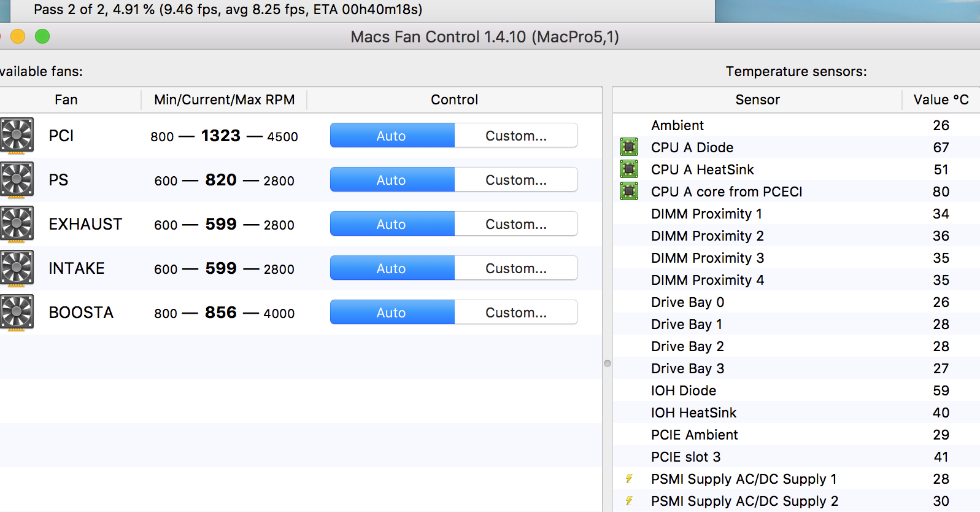Click the BOOSTA fan icon
Viewport: 980px width, 512px height.
coord(17,312)
